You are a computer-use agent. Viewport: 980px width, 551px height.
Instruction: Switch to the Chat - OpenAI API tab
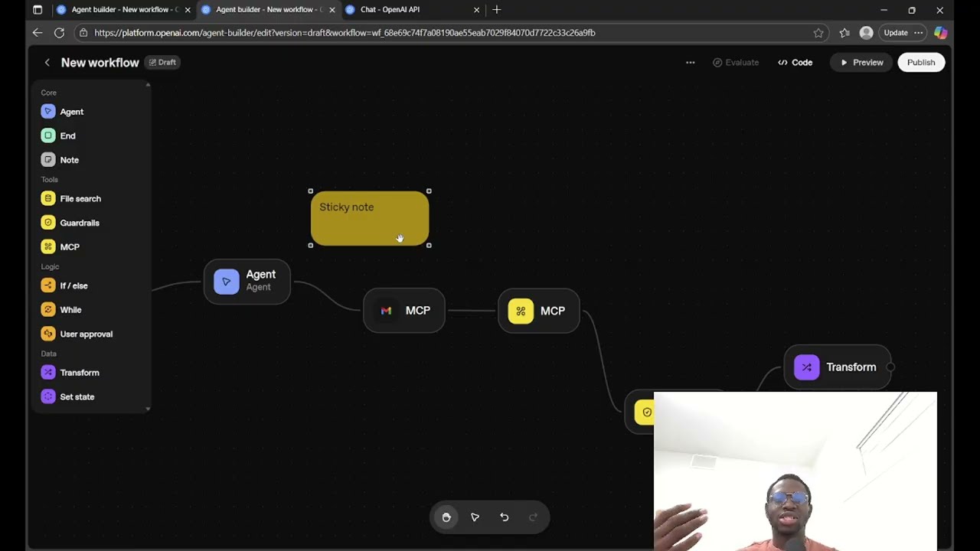(x=390, y=10)
